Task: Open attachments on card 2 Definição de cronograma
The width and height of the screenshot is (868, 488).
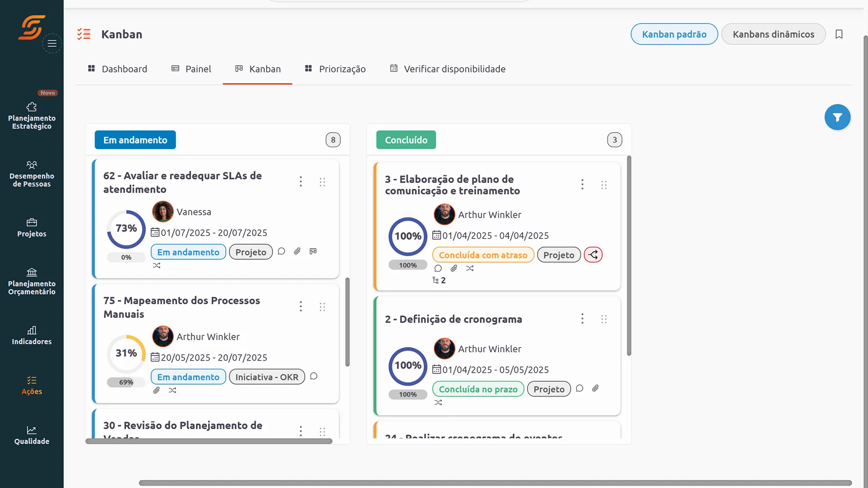Action: [595, 388]
